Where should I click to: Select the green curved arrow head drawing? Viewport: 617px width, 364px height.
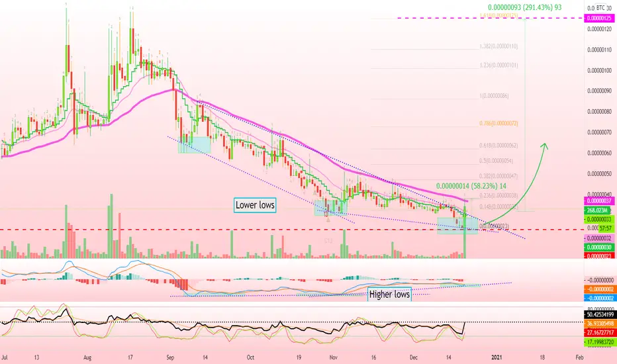[544, 146]
